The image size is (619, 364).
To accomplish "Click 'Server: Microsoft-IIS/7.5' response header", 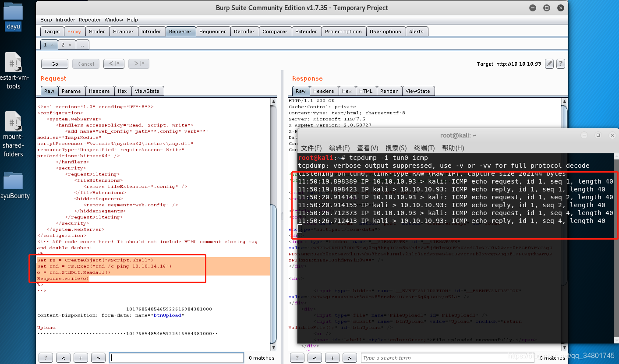I will point(326,119).
